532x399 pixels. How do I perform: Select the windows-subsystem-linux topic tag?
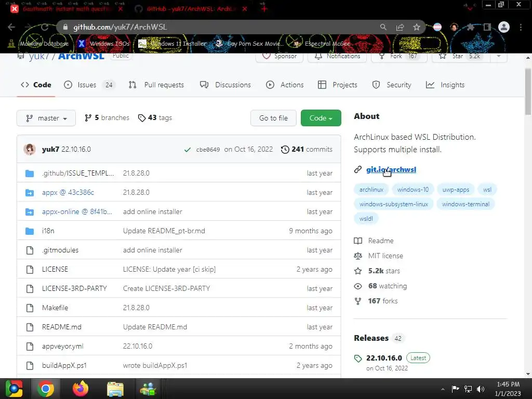click(394, 204)
